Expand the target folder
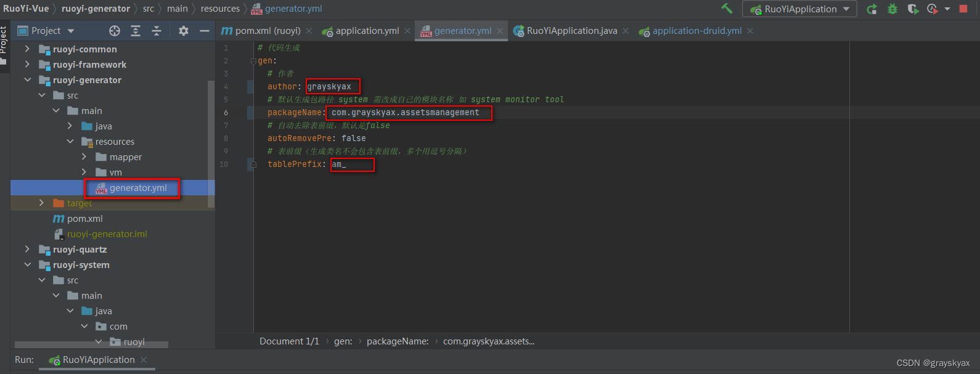The width and height of the screenshot is (980, 374). pos(41,203)
